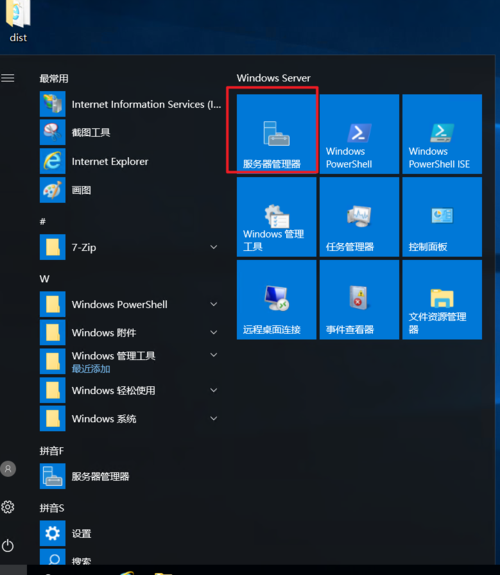
Task: Expand the Windows 轻松使用 folder chevron
Action: click(x=213, y=390)
